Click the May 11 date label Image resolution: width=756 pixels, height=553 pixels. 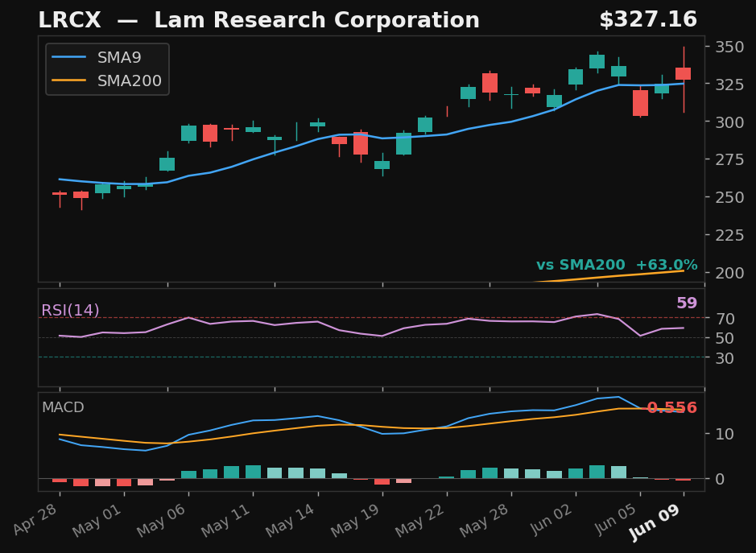[x=226, y=521]
